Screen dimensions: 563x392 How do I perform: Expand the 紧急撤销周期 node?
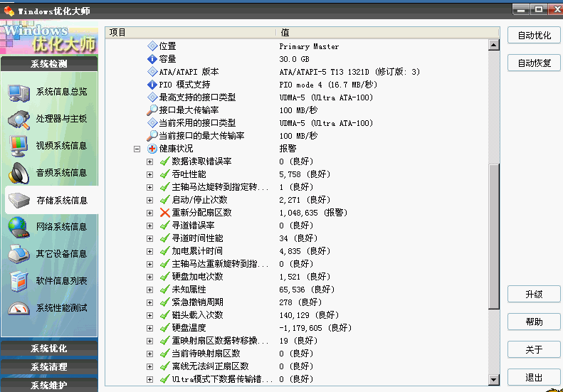click(x=149, y=302)
